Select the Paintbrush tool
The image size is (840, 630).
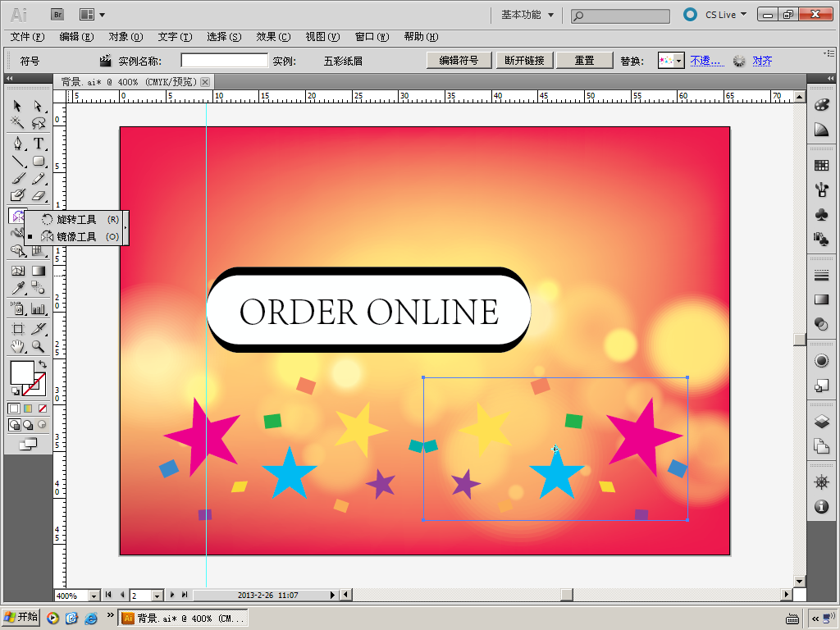[x=17, y=178]
